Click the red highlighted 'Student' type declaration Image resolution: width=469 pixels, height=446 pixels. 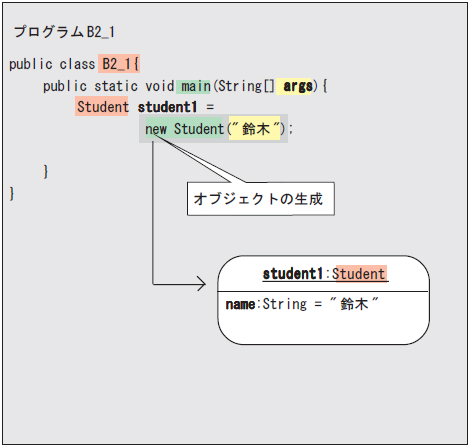pyautogui.click(x=102, y=107)
